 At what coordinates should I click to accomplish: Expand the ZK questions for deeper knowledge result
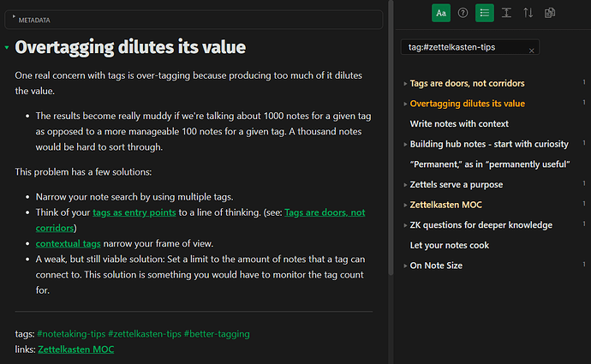coord(405,225)
